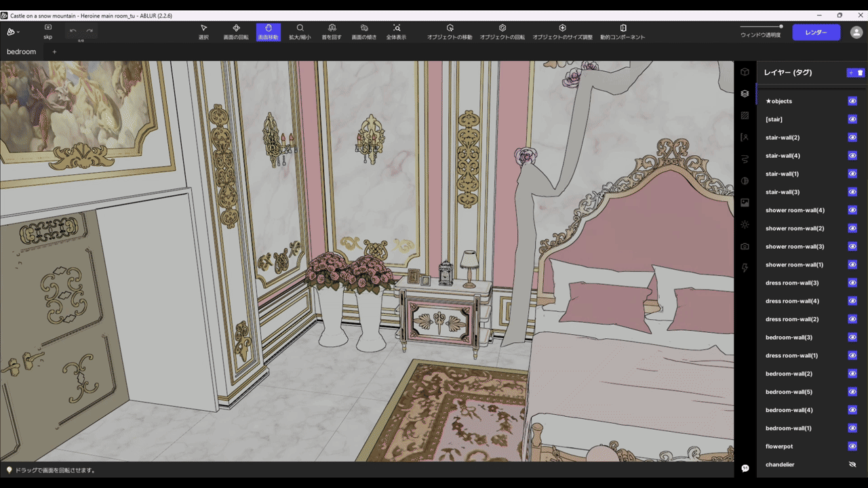Choose the オブジェクトのサイズ調整 scale tool

(x=562, y=32)
